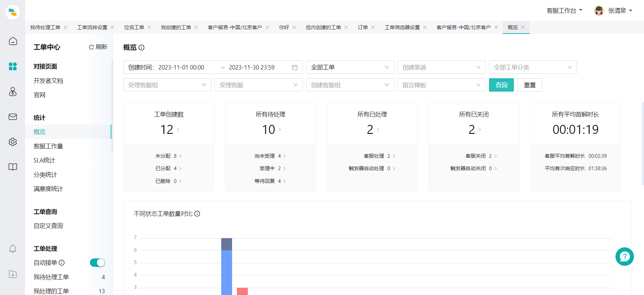This screenshot has width=644, height=295.
Task: Open the 客服处理 2 detail row
Action: (379, 156)
